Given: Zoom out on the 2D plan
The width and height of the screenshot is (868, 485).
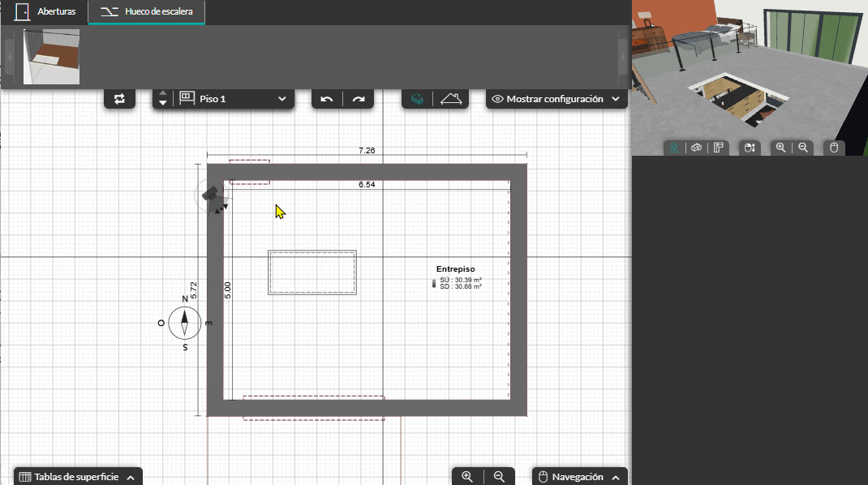Looking at the screenshot, I should point(499,477).
